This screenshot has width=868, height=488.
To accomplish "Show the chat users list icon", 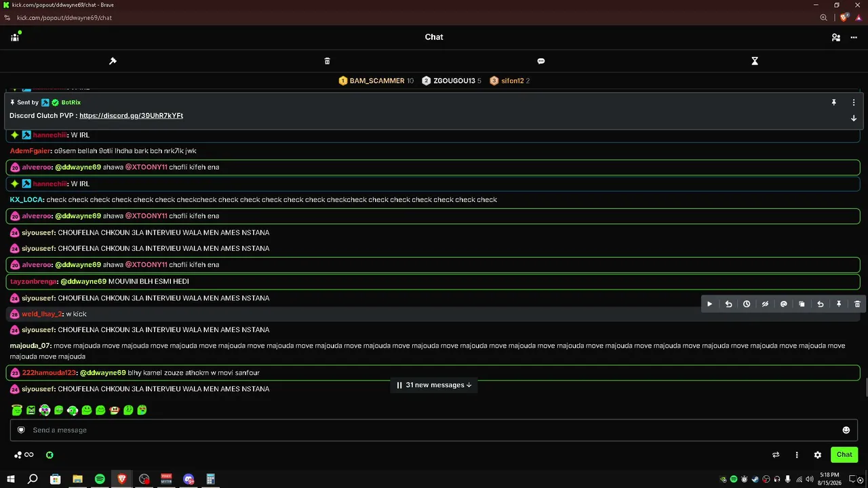I will 836,37.
